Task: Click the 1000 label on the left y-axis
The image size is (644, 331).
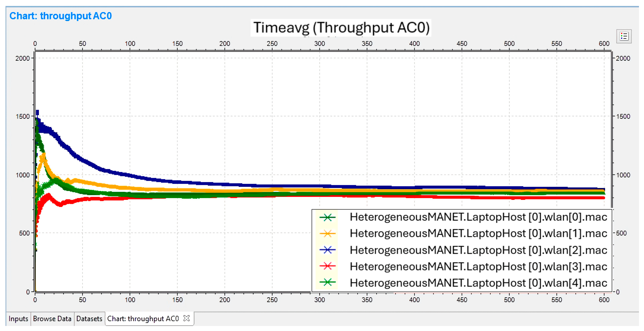Action: 22,175
